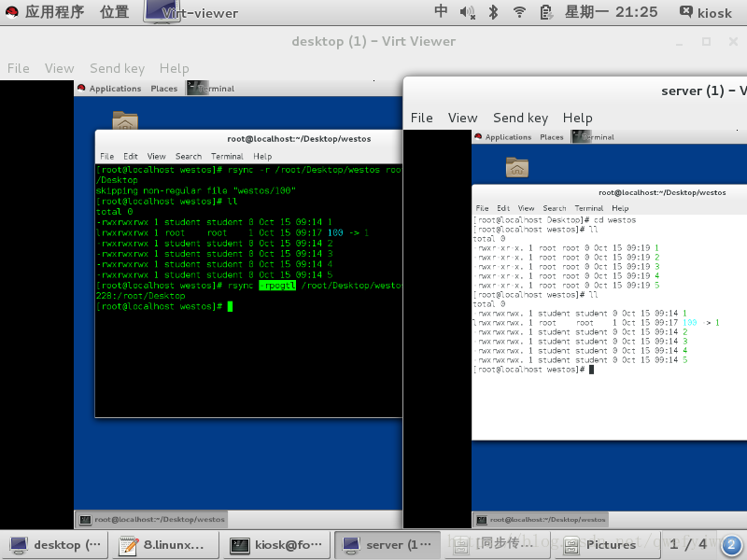
Task: Click the desktop Virt Viewer title bar
Action: (373, 42)
